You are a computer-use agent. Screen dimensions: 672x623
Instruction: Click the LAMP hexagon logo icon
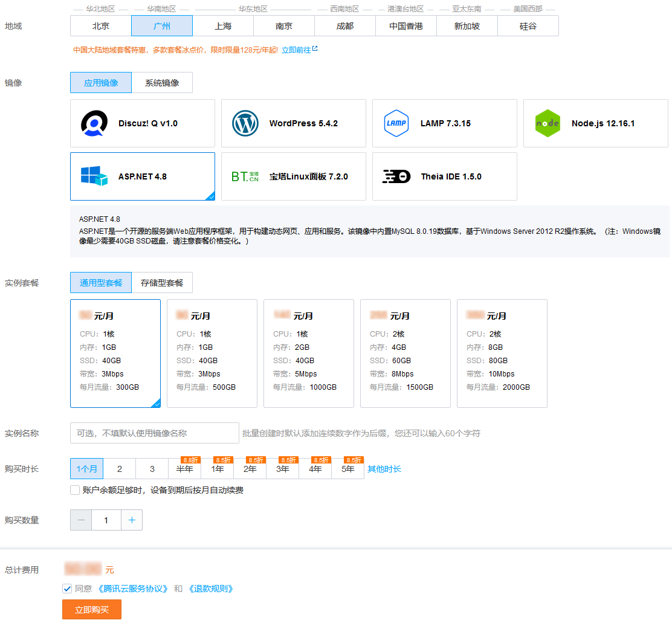(x=396, y=123)
